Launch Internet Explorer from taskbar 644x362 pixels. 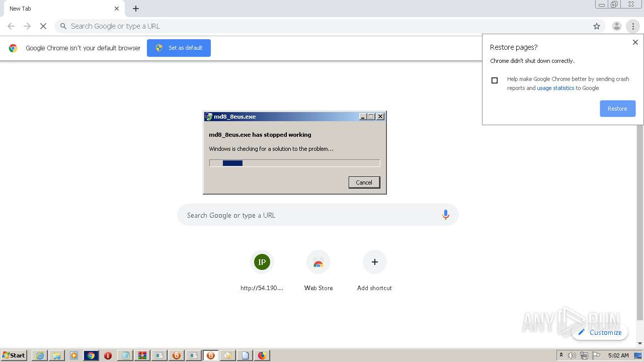40,355
